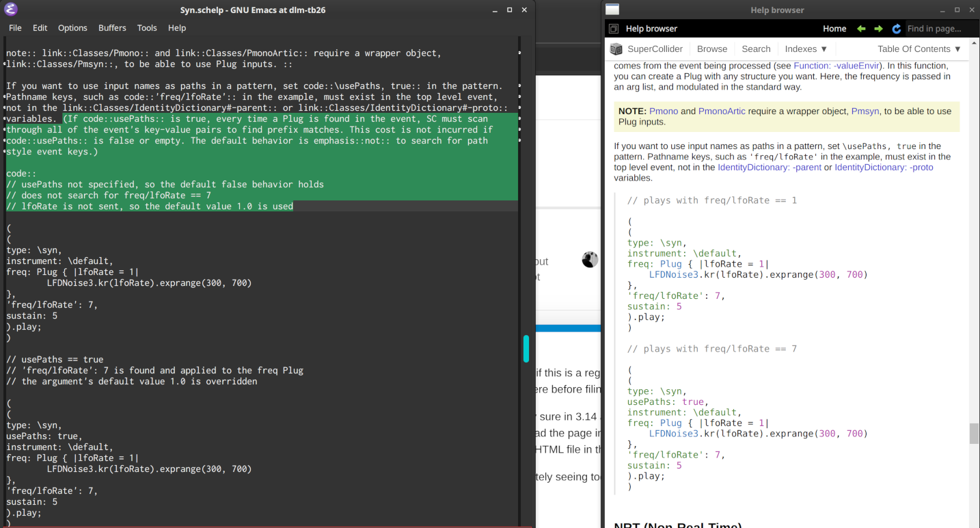Reload the help page with refresh icon
980x528 pixels.
(x=897, y=29)
